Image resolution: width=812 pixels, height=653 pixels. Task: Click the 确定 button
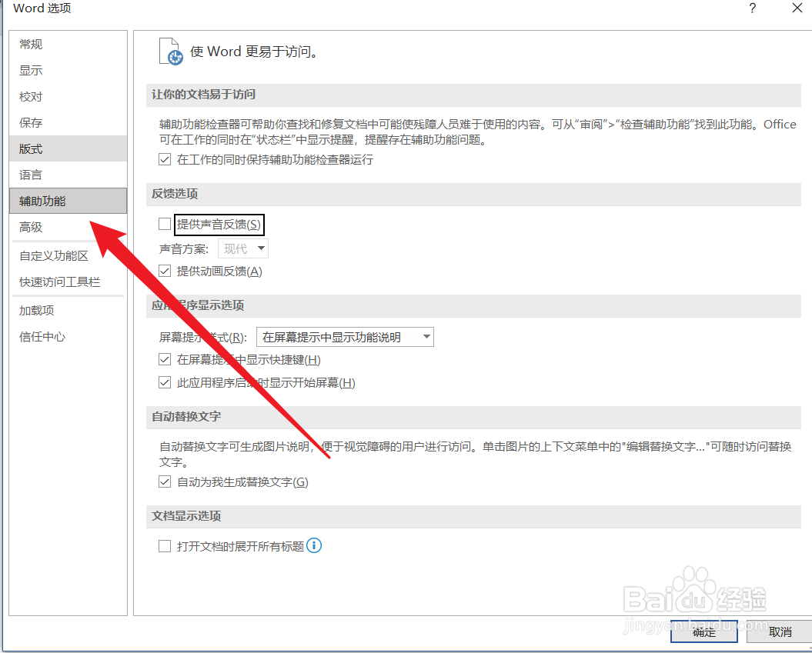[703, 631]
